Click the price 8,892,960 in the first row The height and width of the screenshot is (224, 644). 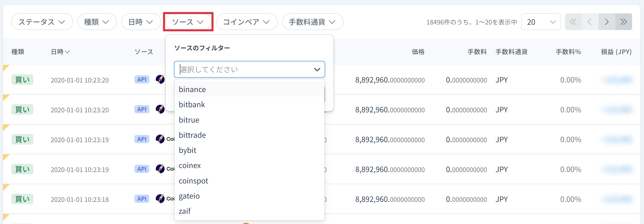click(x=390, y=80)
